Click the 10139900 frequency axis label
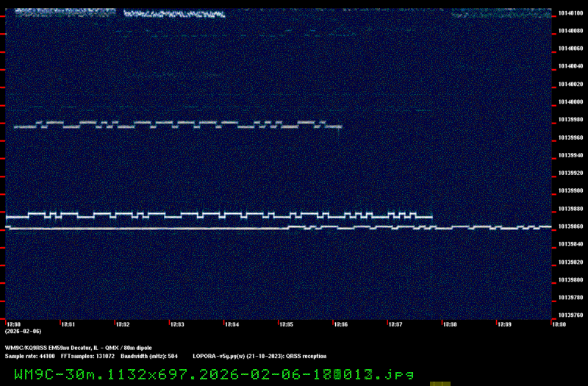Screen dimensions: 588x386 tap(570, 191)
